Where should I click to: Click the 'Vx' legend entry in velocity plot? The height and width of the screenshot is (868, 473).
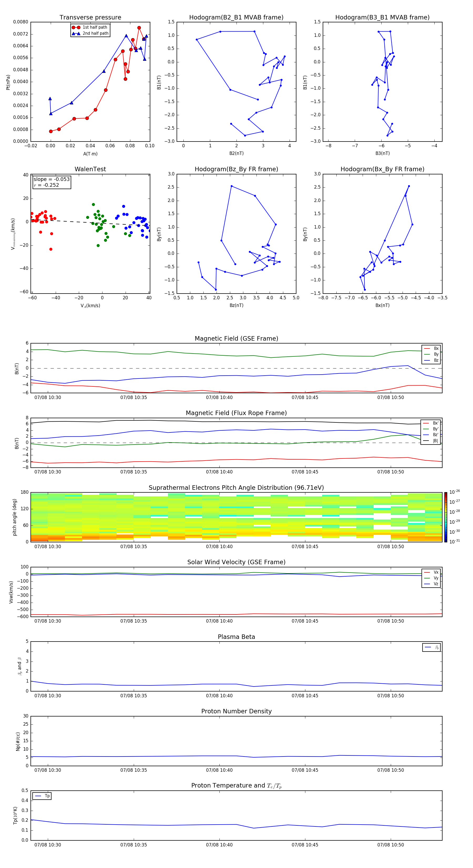[x=431, y=573]
